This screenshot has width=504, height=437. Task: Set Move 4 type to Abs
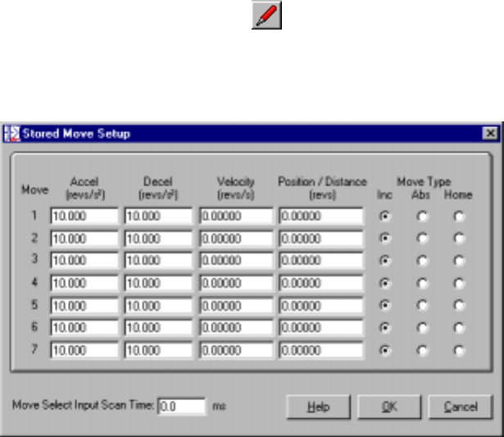tap(422, 282)
